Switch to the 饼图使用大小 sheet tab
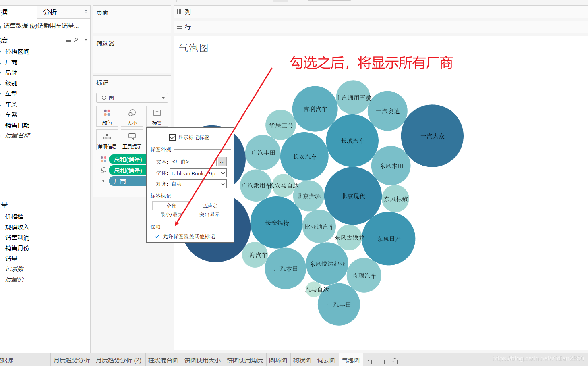The width and height of the screenshot is (588, 366). [203, 360]
